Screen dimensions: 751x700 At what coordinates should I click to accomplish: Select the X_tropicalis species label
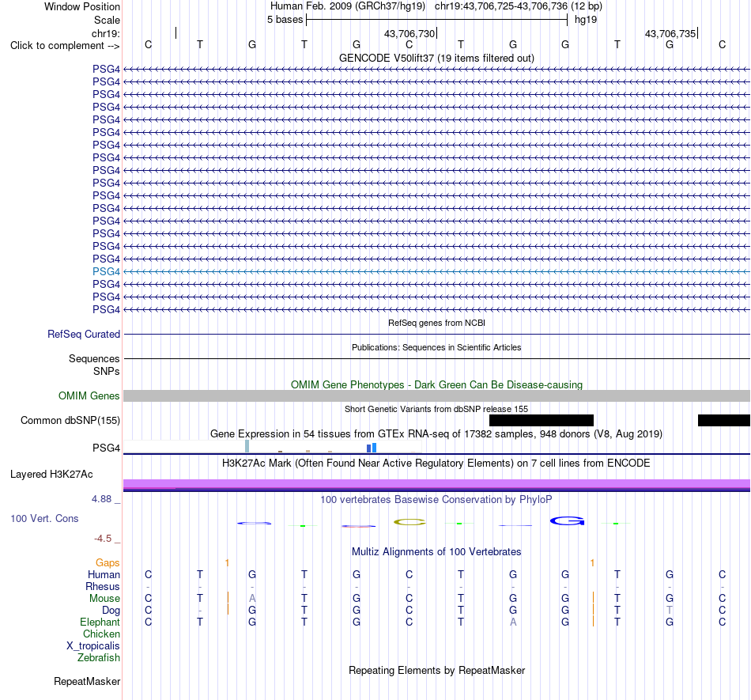93,646
